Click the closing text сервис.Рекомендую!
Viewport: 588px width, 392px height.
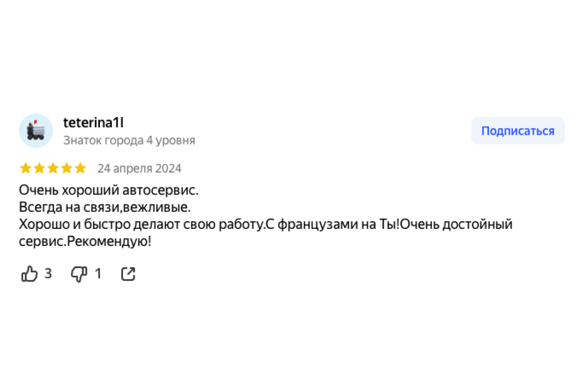point(85,242)
